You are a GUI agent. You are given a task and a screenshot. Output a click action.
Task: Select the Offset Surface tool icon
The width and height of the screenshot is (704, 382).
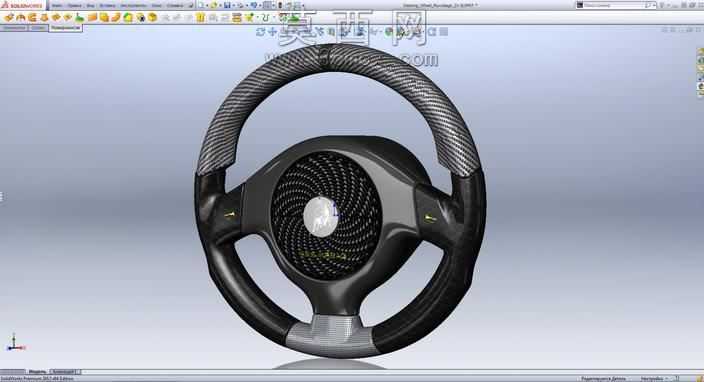click(104, 18)
